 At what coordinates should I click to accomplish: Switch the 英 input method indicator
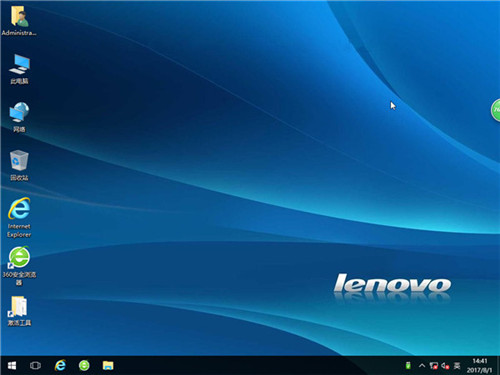[457, 366]
